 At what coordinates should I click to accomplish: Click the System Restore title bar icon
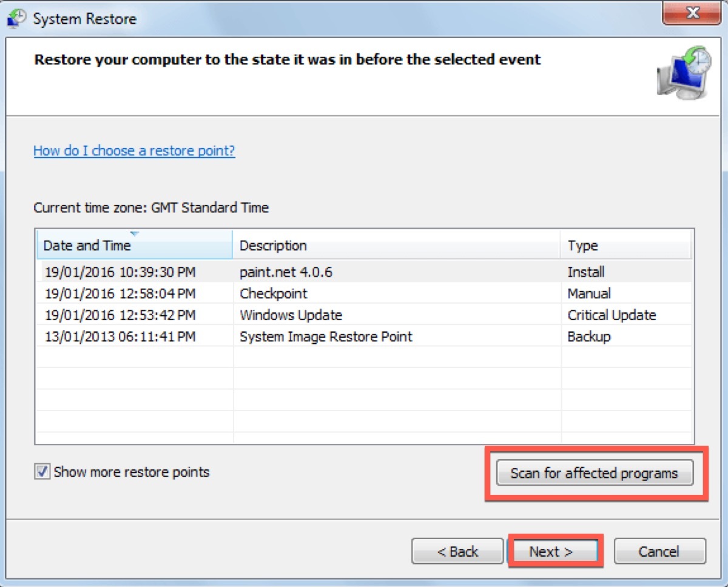point(16,18)
